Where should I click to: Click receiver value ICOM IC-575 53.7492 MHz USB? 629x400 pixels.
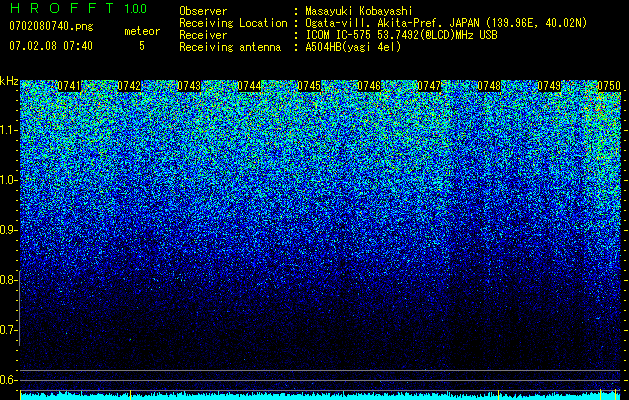point(401,35)
